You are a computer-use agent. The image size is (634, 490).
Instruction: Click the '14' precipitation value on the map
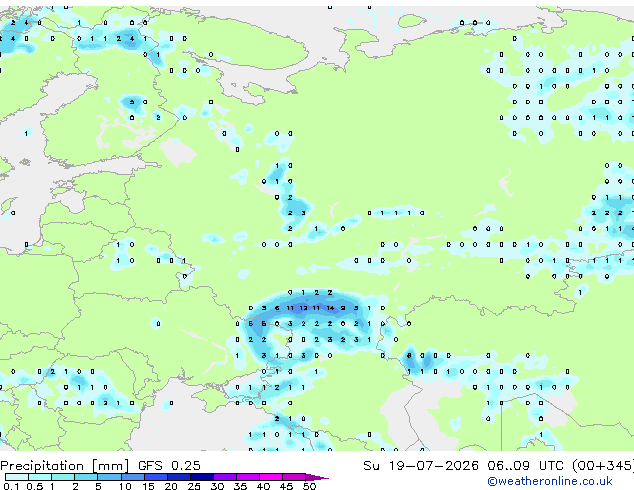330,308
